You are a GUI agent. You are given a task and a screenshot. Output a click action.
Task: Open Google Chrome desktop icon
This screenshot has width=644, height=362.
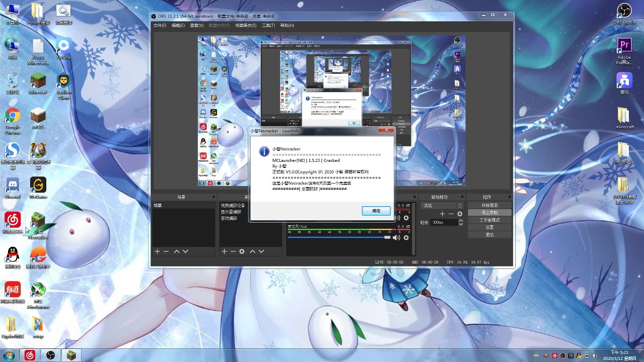(x=13, y=121)
